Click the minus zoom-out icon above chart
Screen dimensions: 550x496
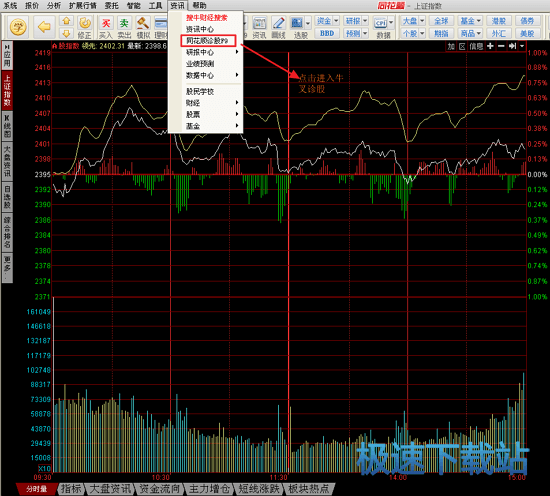point(501,46)
